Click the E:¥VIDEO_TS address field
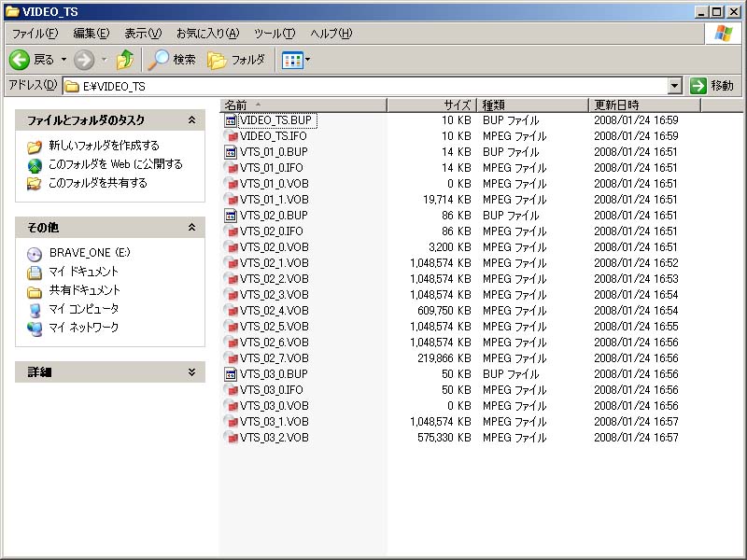The height and width of the screenshot is (560, 747). [x=364, y=86]
